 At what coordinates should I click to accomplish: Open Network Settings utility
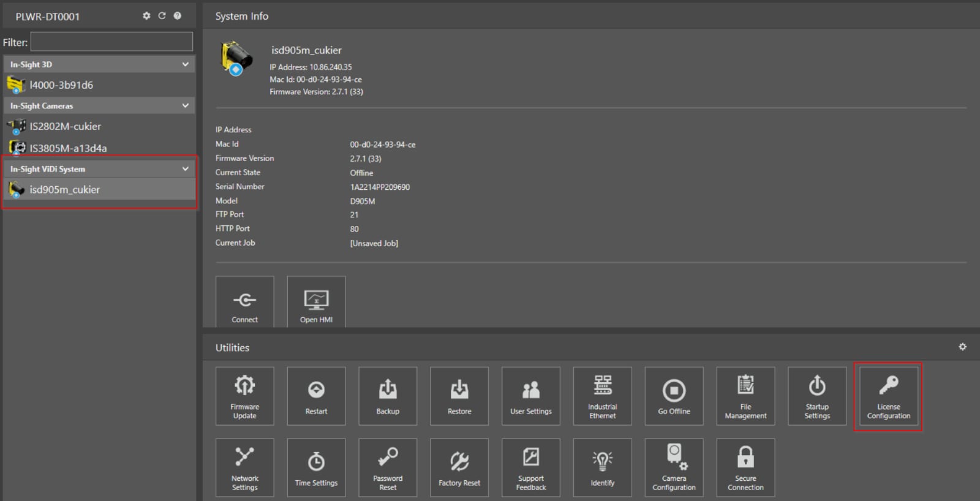(x=244, y=467)
